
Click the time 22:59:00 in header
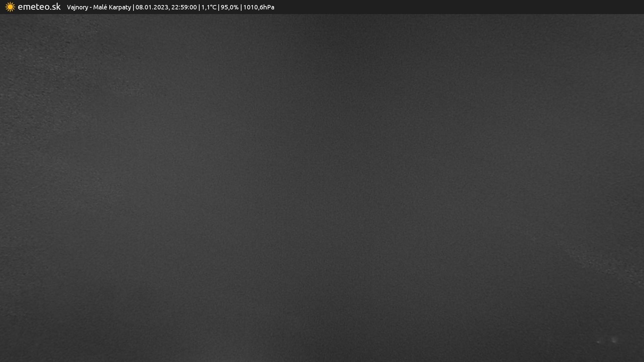184,7
